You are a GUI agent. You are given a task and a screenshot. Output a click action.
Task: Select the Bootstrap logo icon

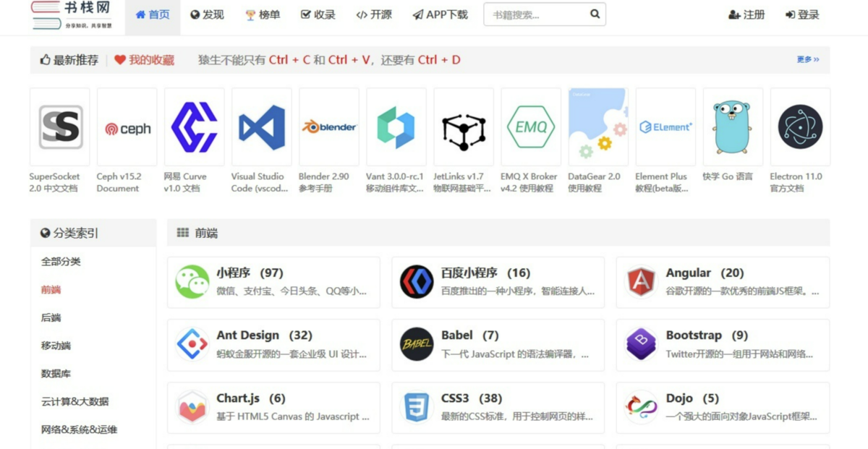[x=640, y=342]
